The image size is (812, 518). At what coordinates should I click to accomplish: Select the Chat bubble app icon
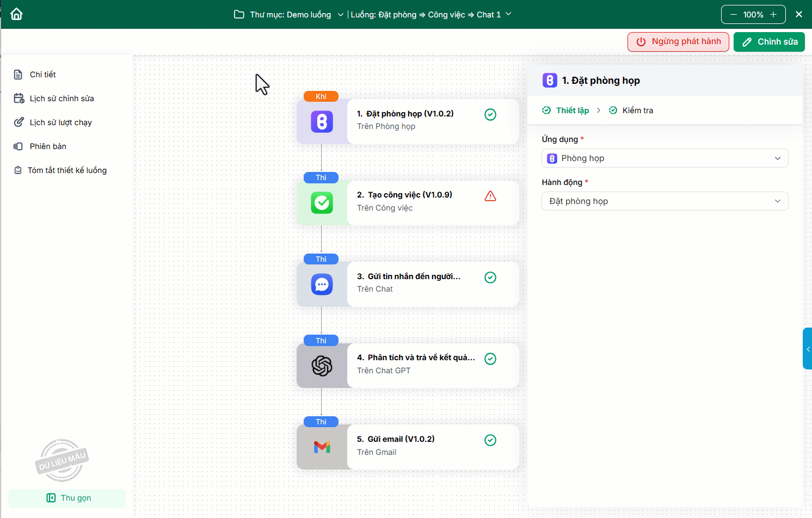click(x=322, y=284)
